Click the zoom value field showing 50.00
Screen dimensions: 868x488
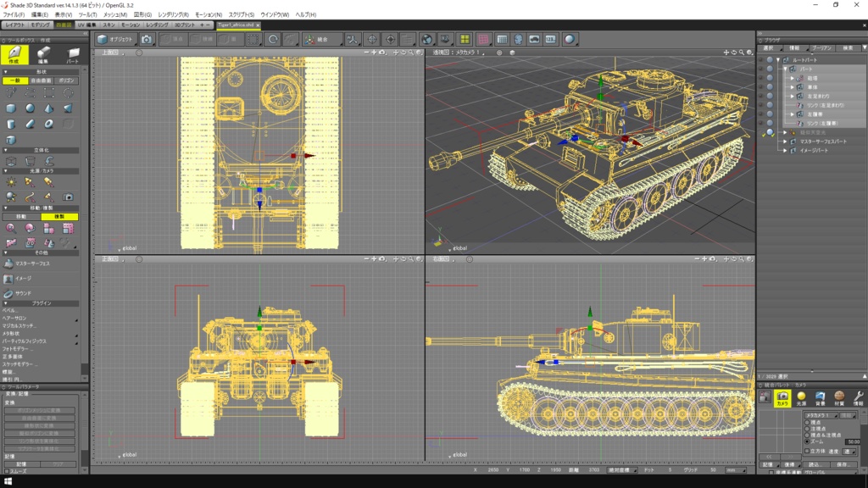pyautogui.click(x=852, y=441)
